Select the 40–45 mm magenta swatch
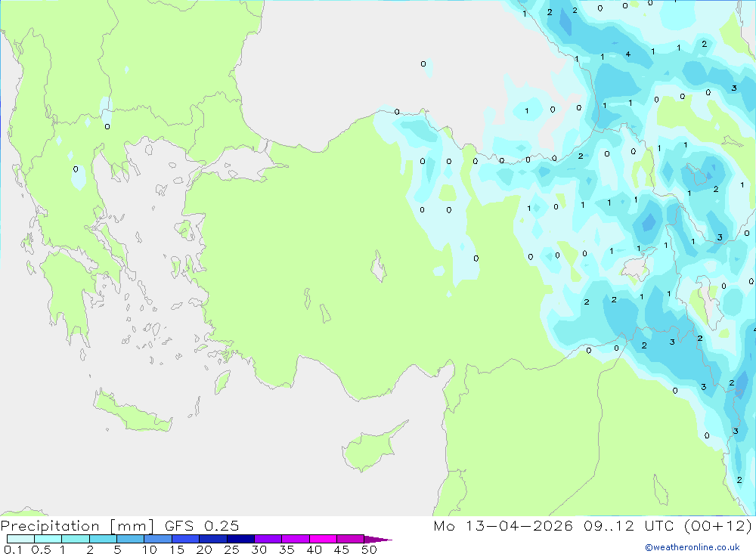Viewport: 756px width, 554px height. coord(323,539)
